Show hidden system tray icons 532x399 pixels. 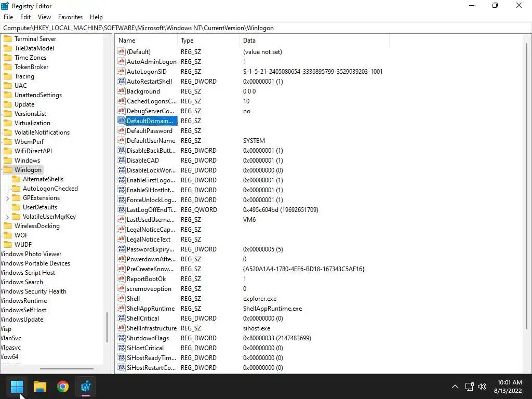tap(455, 387)
